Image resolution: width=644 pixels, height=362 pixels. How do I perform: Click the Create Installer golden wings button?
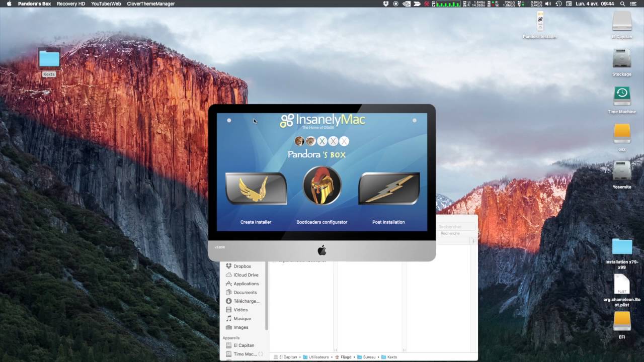click(x=256, y=188)
